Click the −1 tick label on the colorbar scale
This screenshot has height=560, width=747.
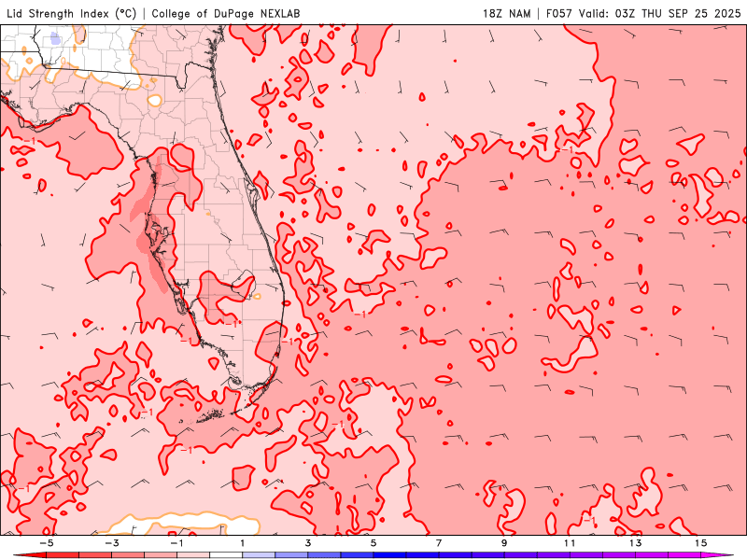point(176,543)
